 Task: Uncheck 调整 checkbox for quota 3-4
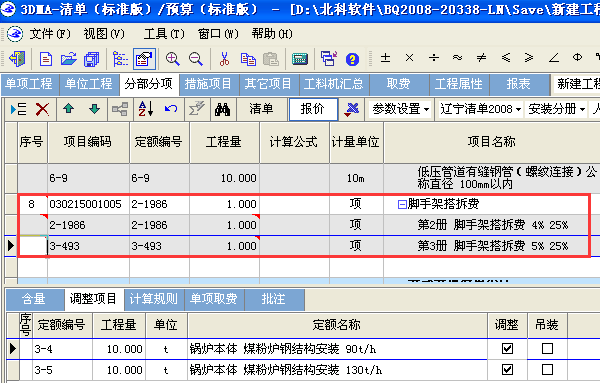click(507, 349)
